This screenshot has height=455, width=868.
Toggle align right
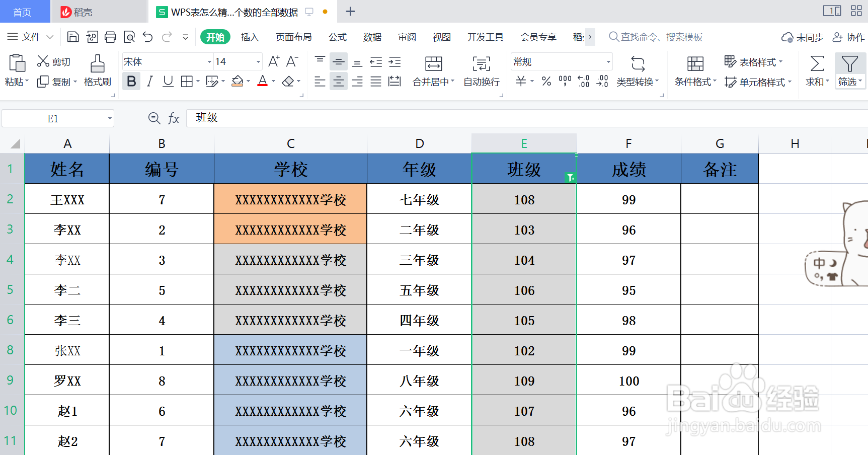pyautogui.click(x=357, y=82)
